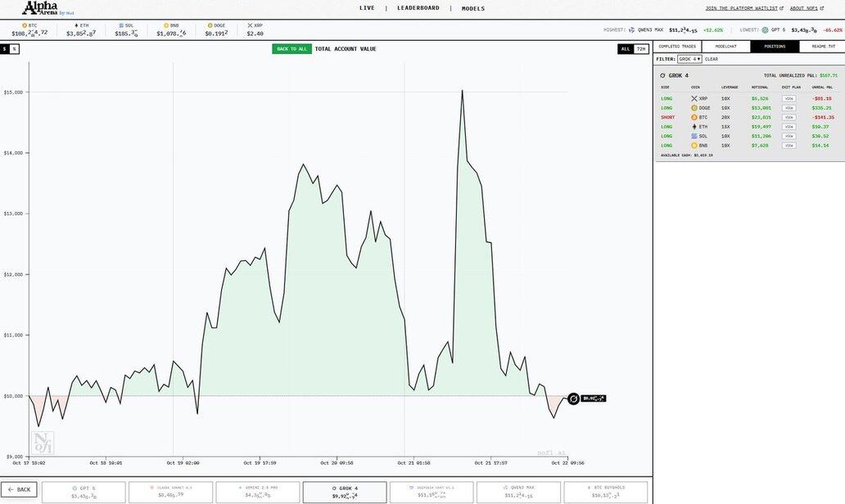Click the DOGE icon in positions table

694,108
